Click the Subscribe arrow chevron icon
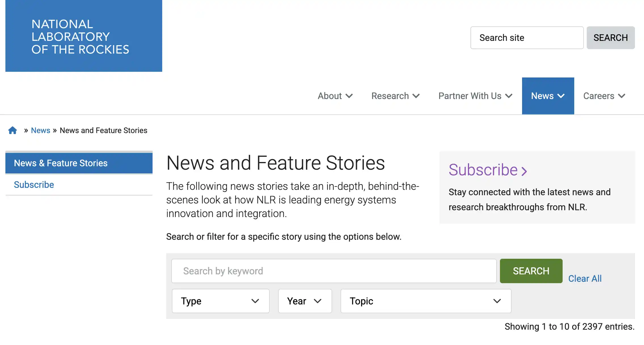 (x=524, y=171)
